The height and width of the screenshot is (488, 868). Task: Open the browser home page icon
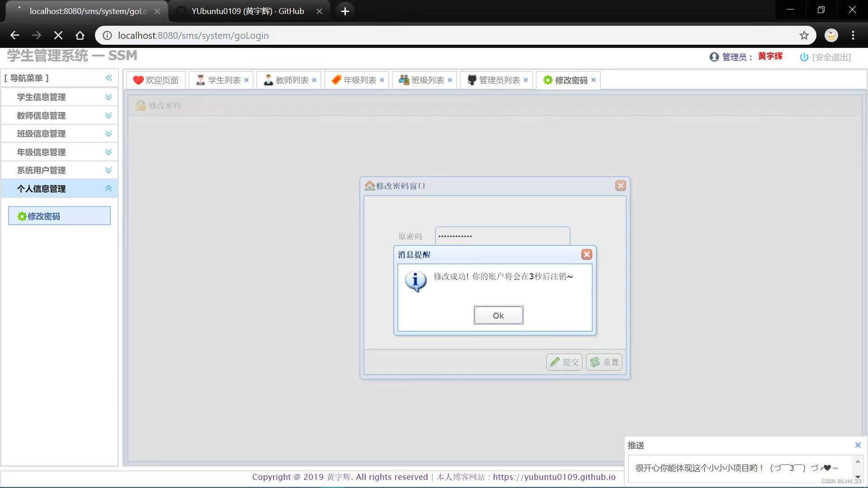[x=80, y=35]
